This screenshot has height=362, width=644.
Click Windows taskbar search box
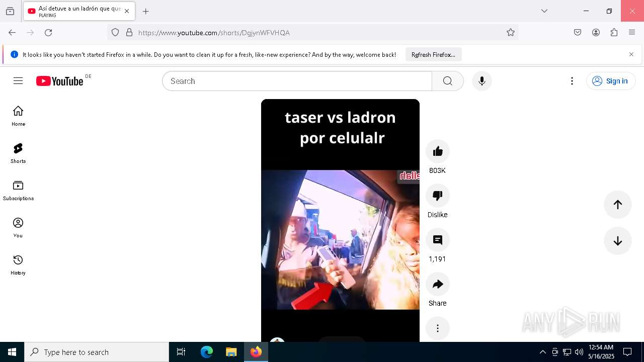click(x=97, y=352)
